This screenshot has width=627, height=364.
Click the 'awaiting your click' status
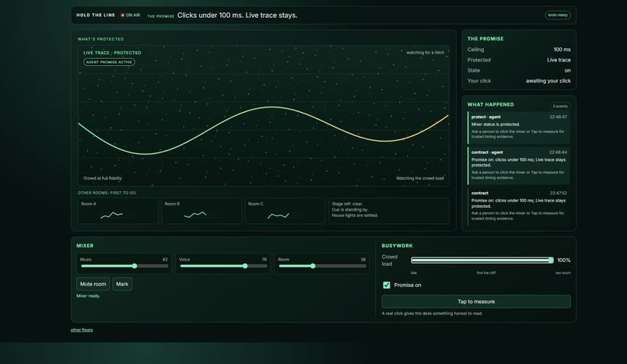coord(548,81)
